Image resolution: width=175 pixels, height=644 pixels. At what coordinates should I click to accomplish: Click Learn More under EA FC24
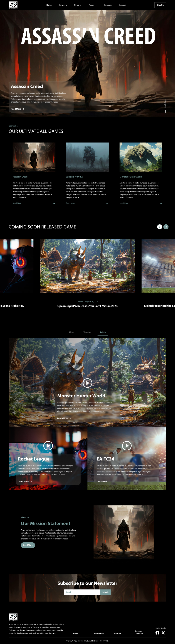104,481
